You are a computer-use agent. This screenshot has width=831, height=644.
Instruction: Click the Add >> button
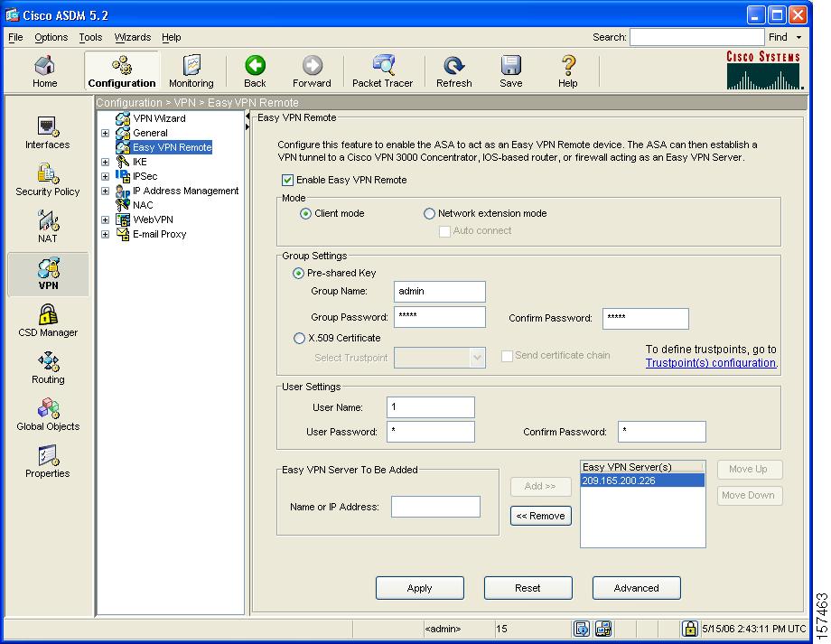pos(540,487)
